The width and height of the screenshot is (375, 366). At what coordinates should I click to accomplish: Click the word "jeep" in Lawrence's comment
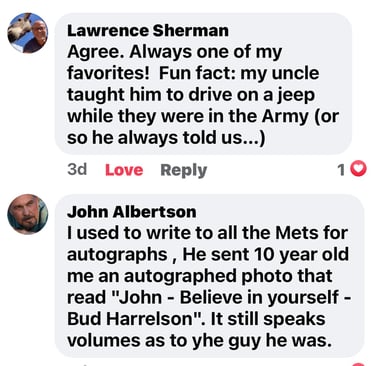pyautogui.click(x=295, y=96)
